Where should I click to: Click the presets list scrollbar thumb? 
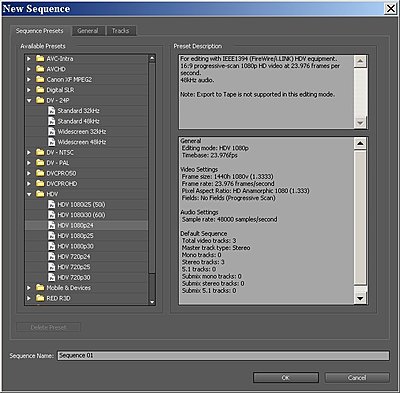(x=152, y=168)
